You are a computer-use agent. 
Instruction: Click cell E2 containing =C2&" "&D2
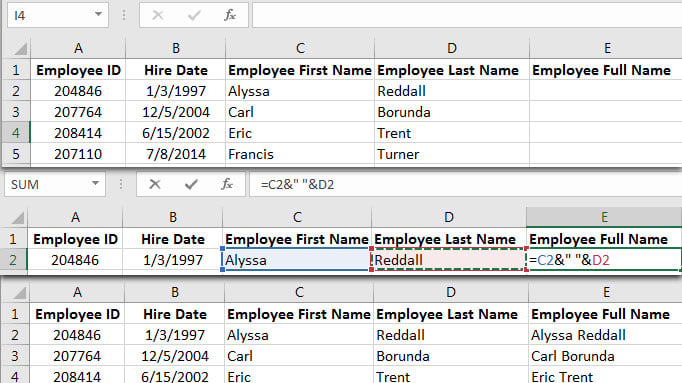pos(604,260)
